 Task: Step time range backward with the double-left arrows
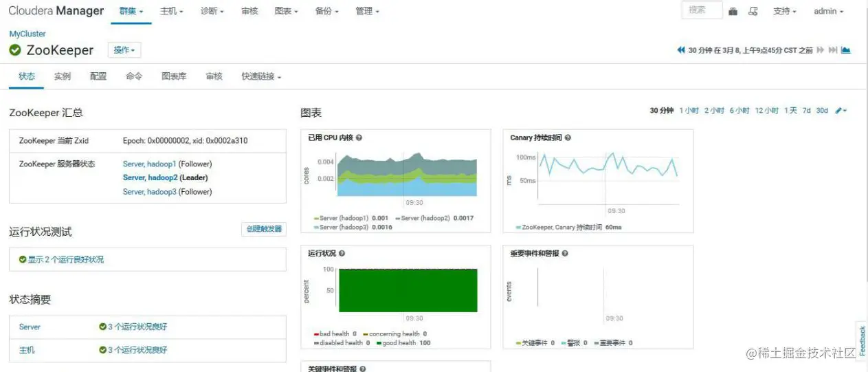tap(681, 50)
